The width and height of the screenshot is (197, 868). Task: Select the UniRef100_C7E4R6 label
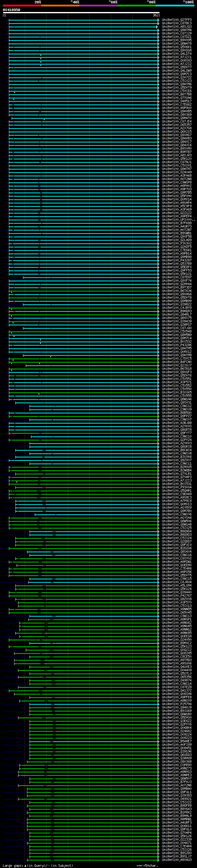pyautogui.click(x=177, y=568)
